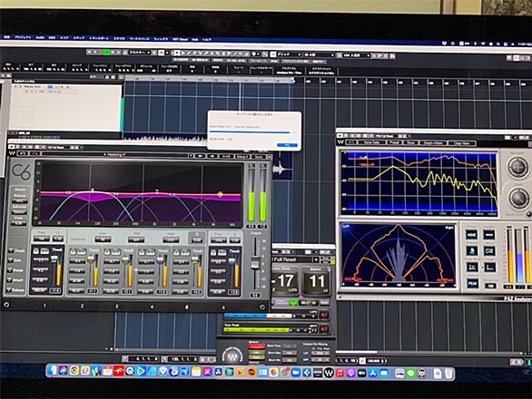Open Google Chrome from the Dock
Screen dimensions: 532x399
click(x=74, y=371)
